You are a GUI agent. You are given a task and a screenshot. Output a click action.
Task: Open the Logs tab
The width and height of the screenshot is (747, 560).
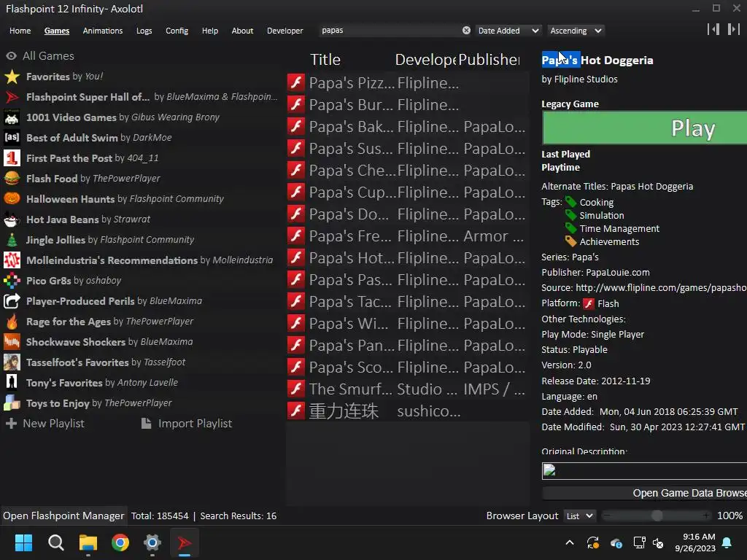coord(144,31)
